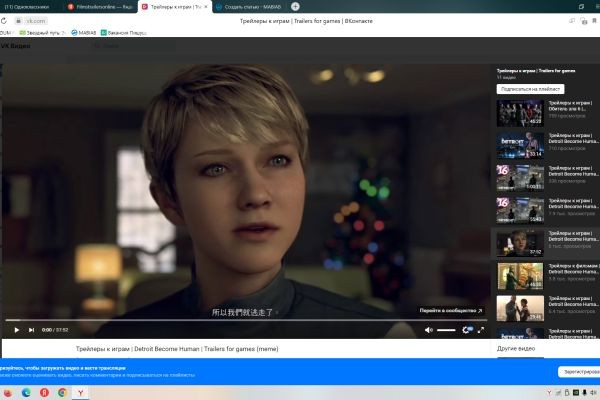Screen dimensions: 600x400
Task: Click the VK Видео logo
Action: [15, 46]
